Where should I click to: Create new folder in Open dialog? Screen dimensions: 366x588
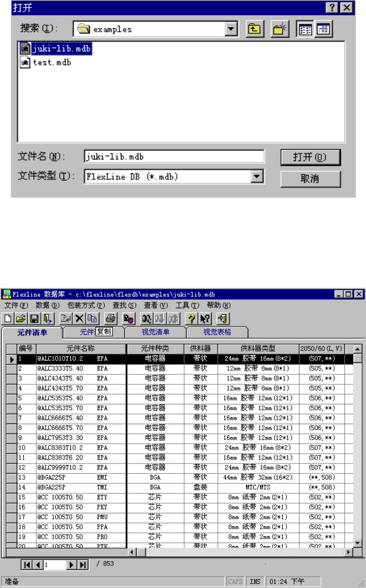279,29
